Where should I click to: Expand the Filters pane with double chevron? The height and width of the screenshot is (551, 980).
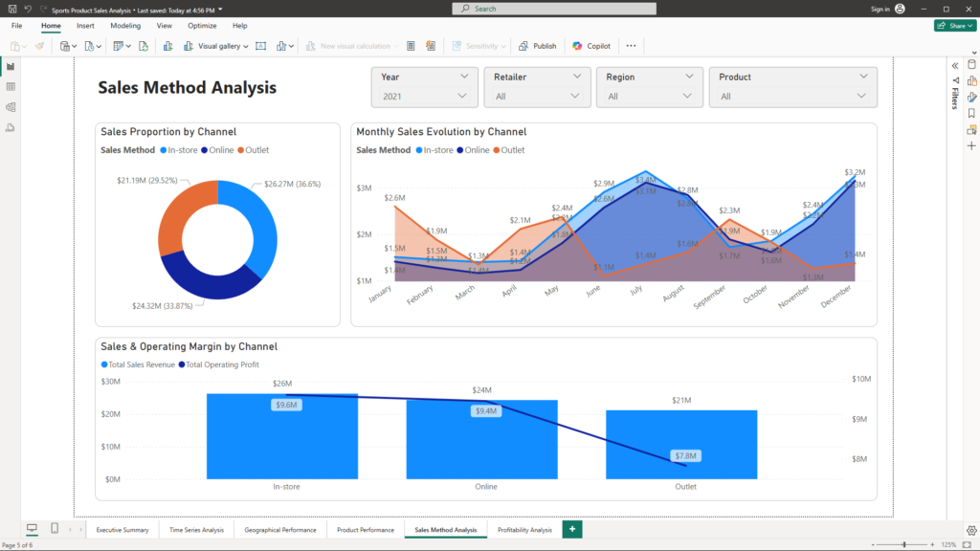coord(954,65)
